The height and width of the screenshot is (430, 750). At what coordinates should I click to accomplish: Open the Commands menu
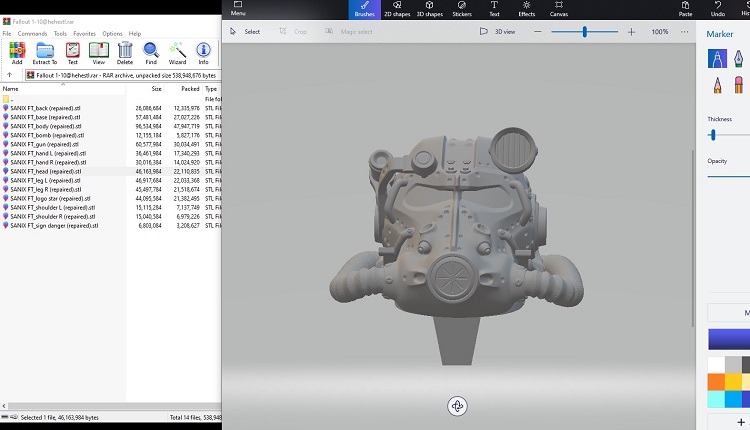32,33
